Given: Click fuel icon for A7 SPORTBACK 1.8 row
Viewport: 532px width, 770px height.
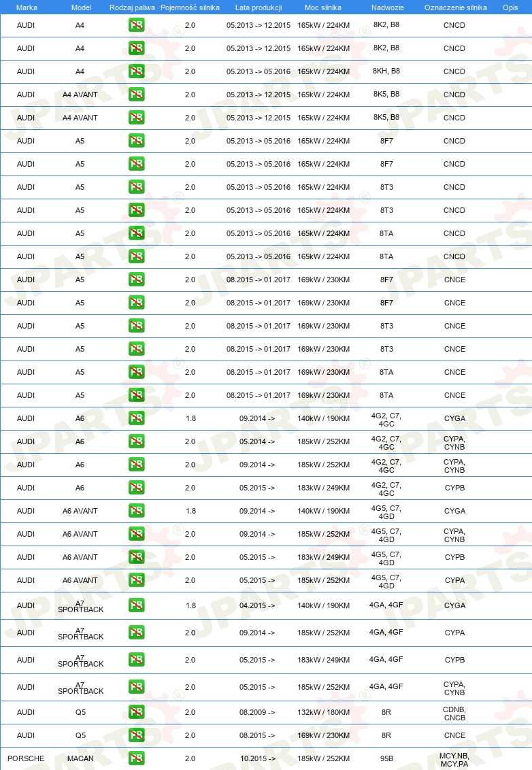Looking at the screenshot, I should click(x=137, y=605).
